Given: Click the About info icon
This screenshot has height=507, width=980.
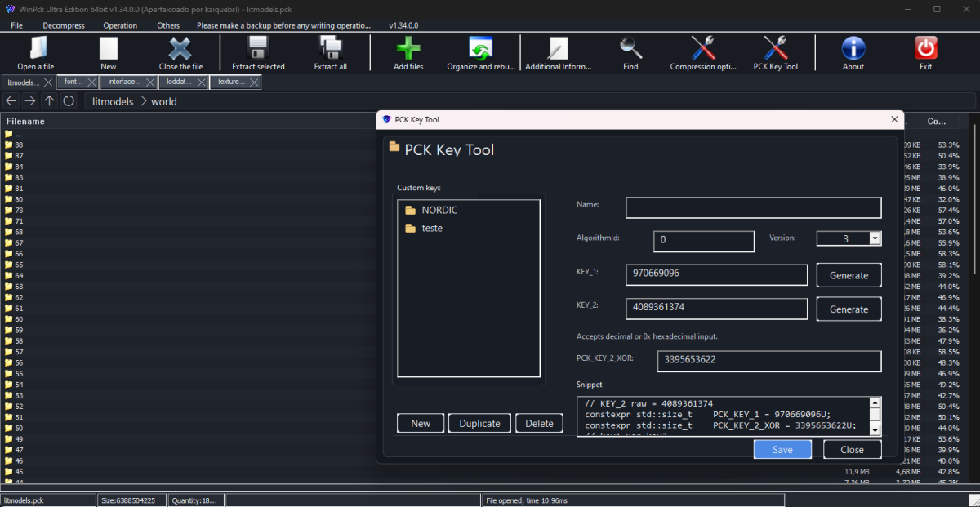Looking at the screenshot, I should pyautogui.click(x=853, y=49).
